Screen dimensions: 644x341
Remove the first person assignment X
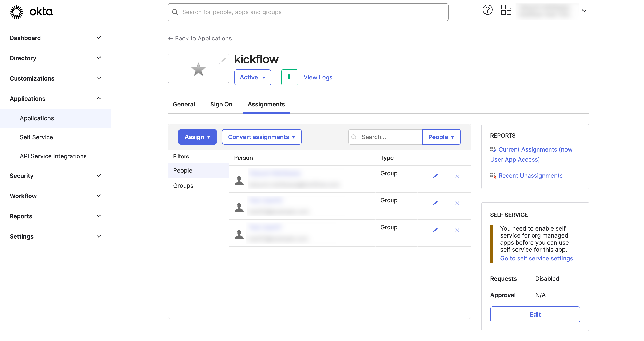click(457, 176)
